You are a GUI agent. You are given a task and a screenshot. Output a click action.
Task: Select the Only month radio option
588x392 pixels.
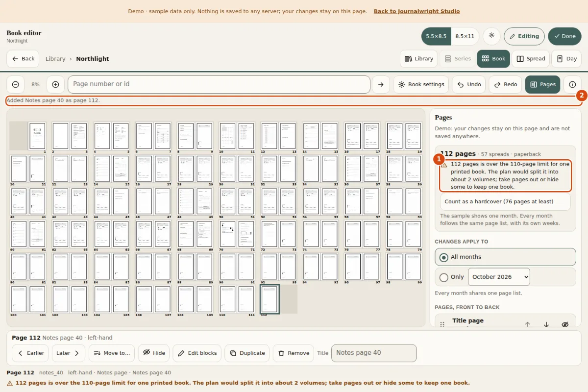(x=444, y=277)
